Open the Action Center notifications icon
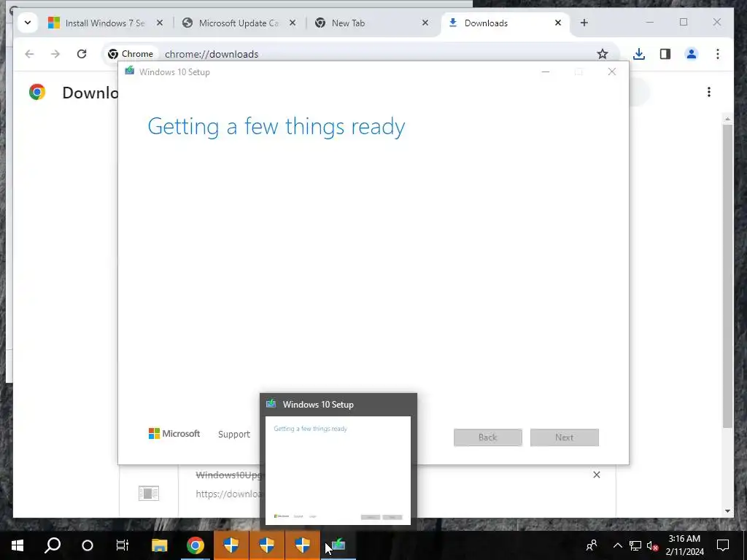The image size is (747, 560). coord(723,545)
